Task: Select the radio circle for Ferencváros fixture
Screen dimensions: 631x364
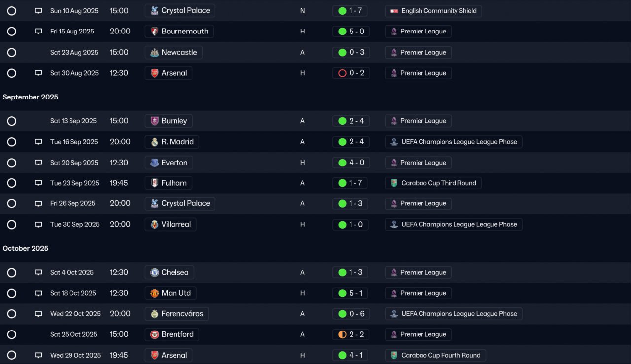Action: tap(12, 314)
